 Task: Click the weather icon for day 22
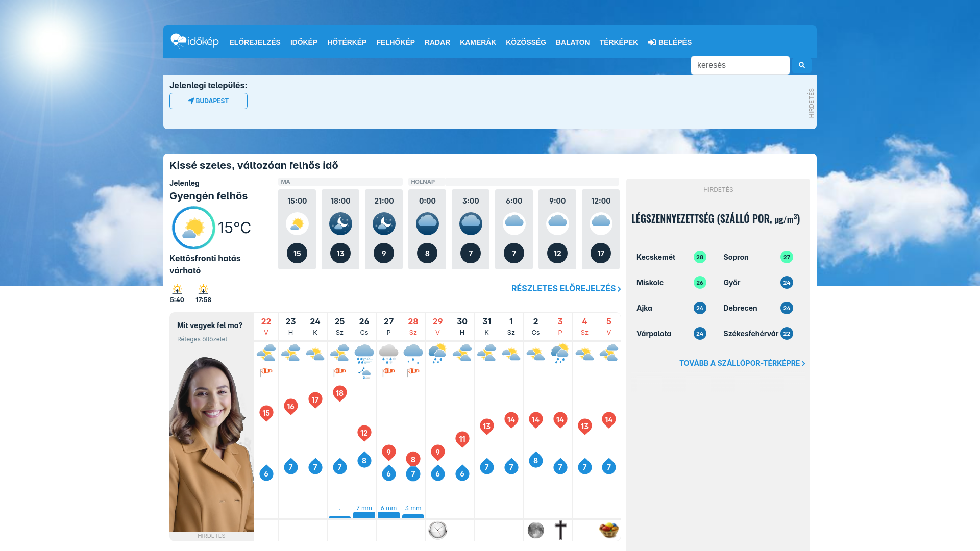pyautogui.click(x=266, y=353)
